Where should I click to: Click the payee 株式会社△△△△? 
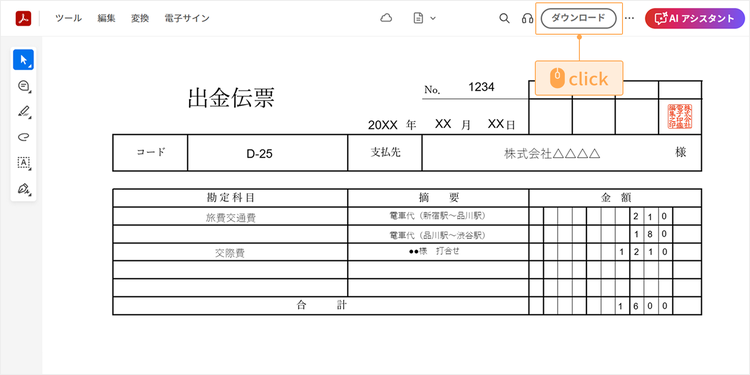pos(552,154)
